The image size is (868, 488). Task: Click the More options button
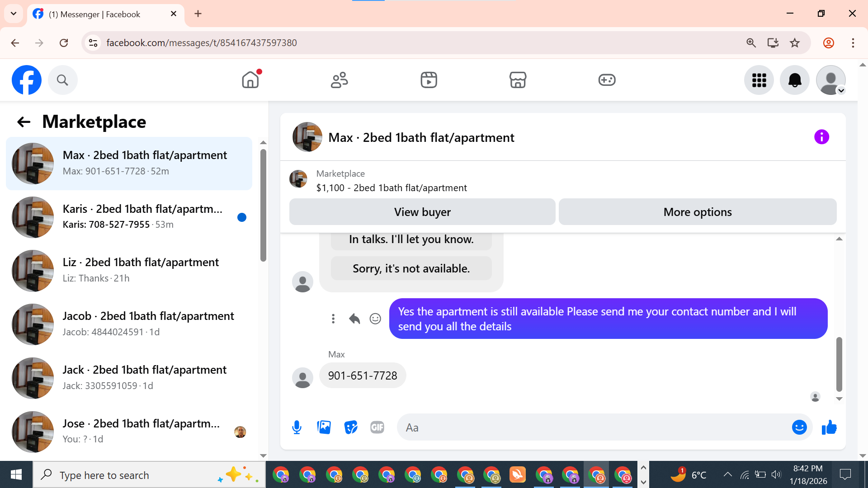click(x=697, y=212)
